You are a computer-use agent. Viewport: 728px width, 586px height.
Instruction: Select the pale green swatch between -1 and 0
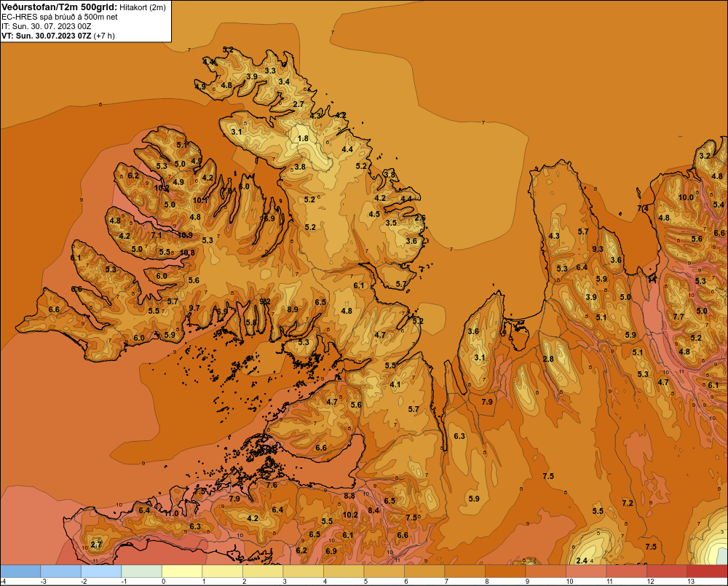pos(142,571)
